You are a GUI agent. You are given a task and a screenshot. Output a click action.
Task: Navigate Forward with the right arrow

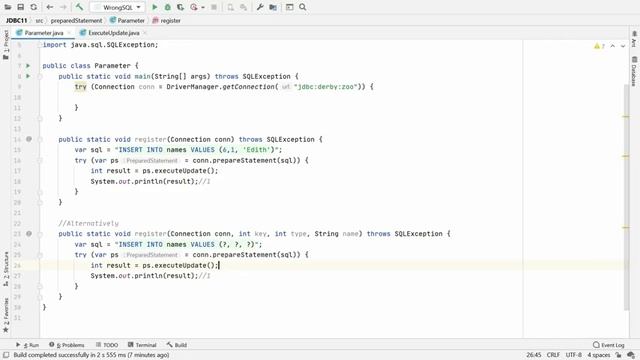click(63, 7)
